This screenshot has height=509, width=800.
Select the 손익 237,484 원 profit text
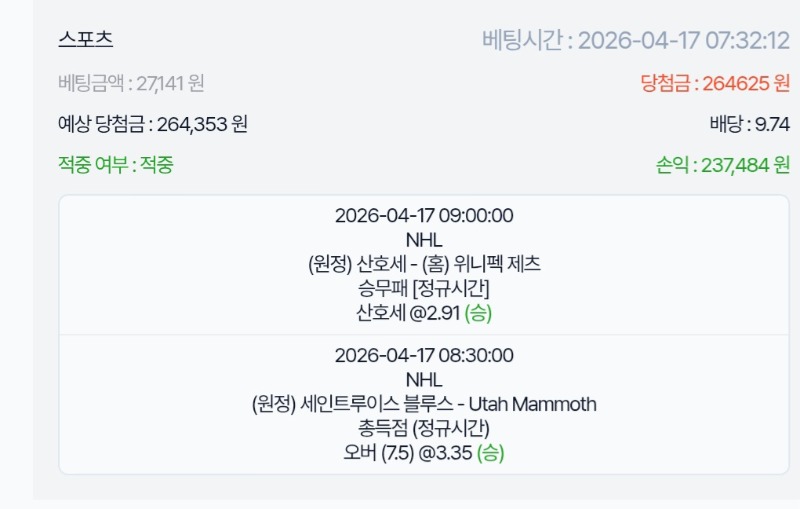717,165
